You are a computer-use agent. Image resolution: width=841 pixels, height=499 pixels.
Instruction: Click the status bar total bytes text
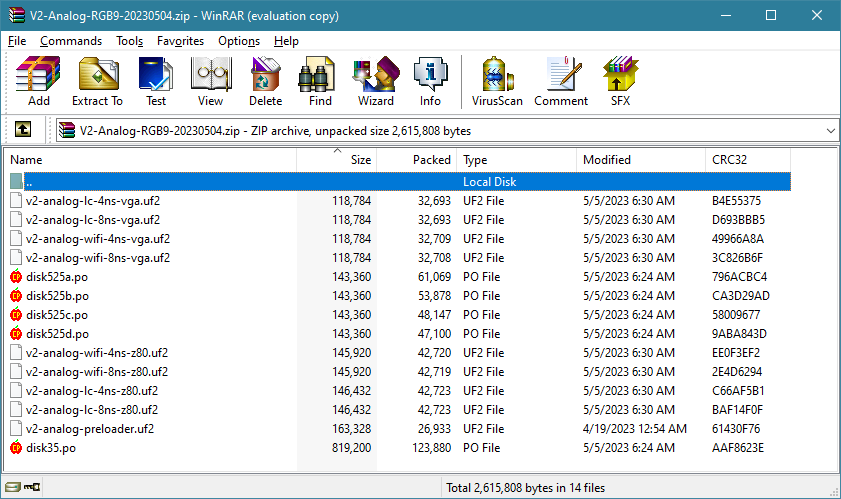[x=526, y=488]
